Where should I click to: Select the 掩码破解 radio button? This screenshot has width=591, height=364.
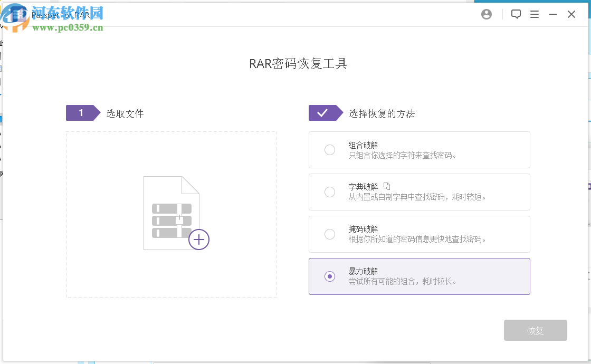point(330,234)
